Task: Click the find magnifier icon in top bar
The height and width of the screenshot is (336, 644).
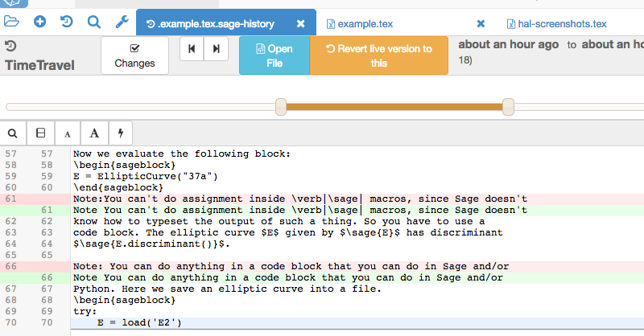Action: (x=93, y=23)
